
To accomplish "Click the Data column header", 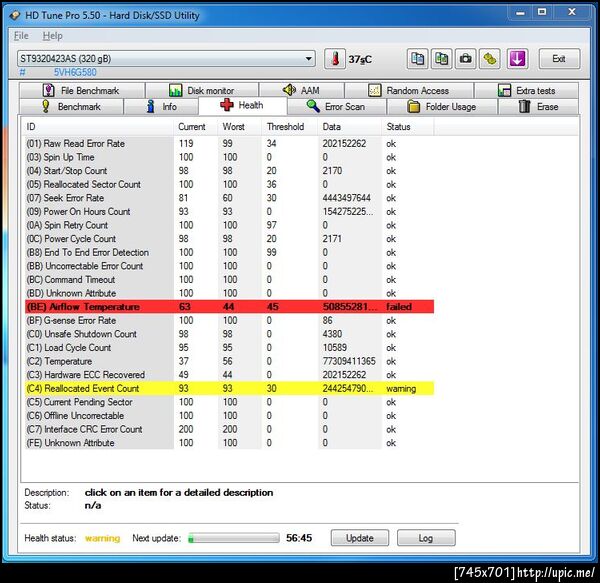I will tap(349, 127).
